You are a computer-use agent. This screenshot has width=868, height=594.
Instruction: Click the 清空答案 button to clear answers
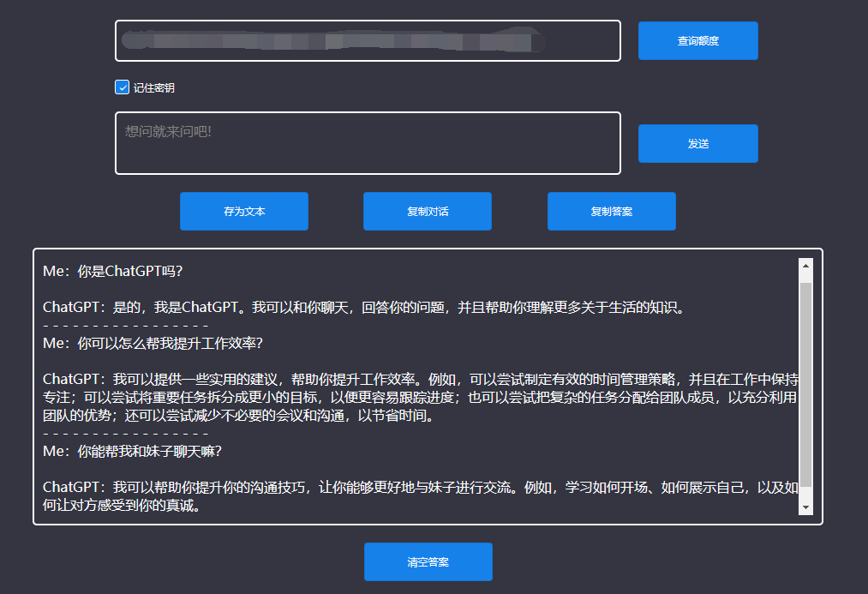tap(428, 561)
